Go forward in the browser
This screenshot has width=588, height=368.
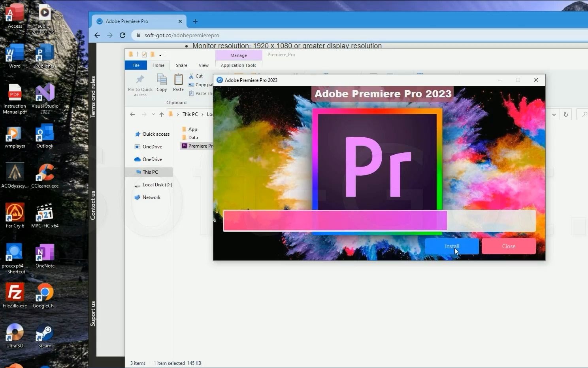click(x=110, y=35)
